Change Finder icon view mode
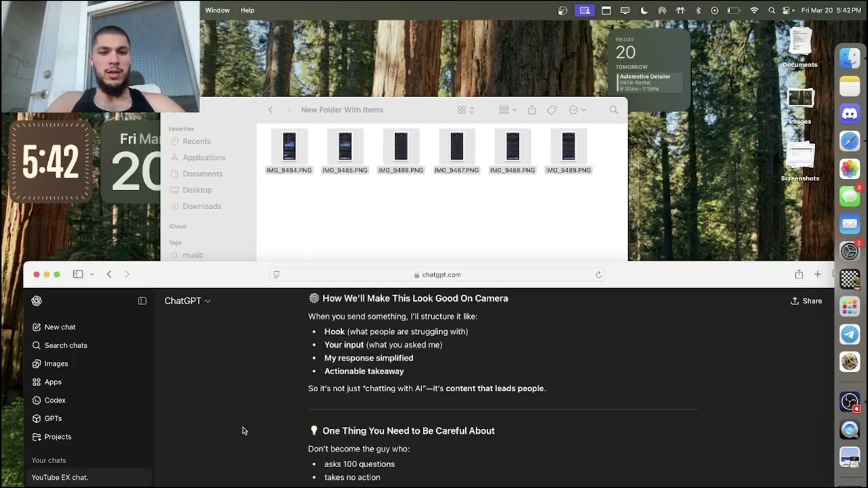868x488 pixels. tap(465, 110)
